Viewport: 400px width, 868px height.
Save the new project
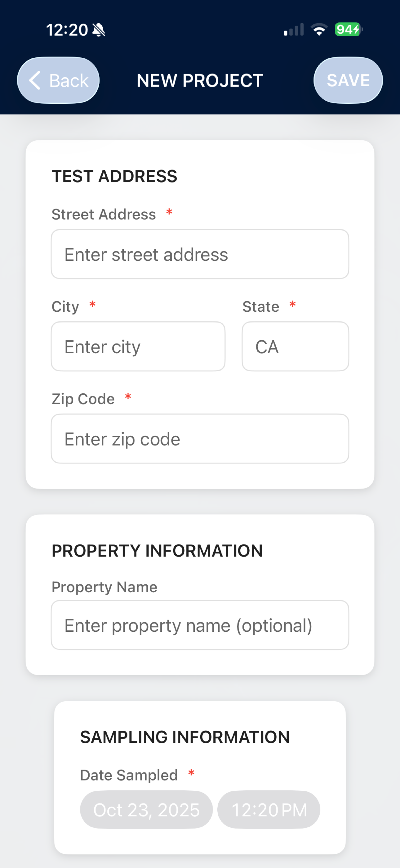click(x=348, y=80)
